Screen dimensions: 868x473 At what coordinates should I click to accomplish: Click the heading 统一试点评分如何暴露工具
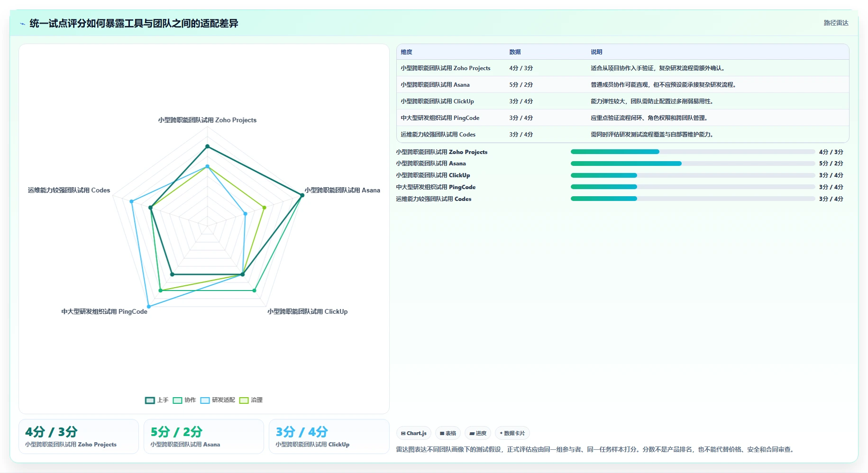click(x=134, y=23)
